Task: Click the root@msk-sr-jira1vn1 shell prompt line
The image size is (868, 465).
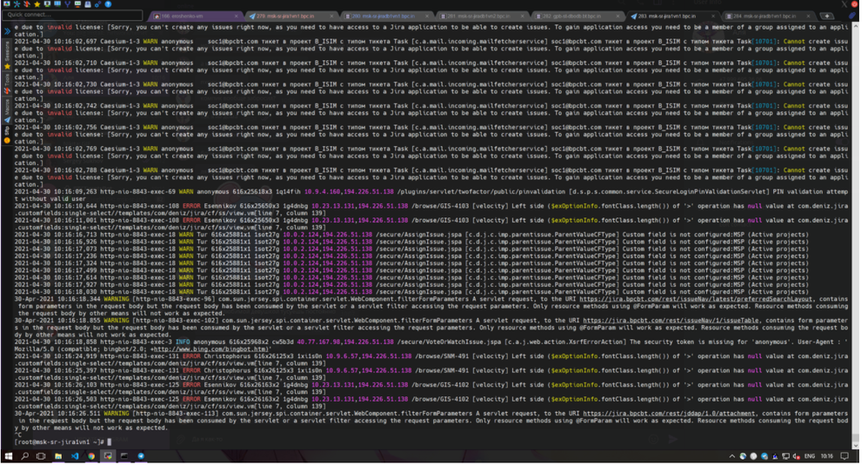Action: [63, 442]
